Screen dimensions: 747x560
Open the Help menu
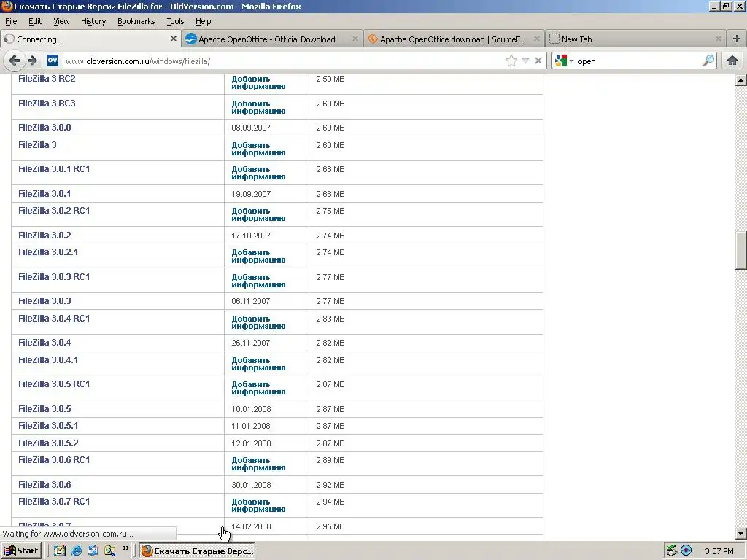[203, 21]
